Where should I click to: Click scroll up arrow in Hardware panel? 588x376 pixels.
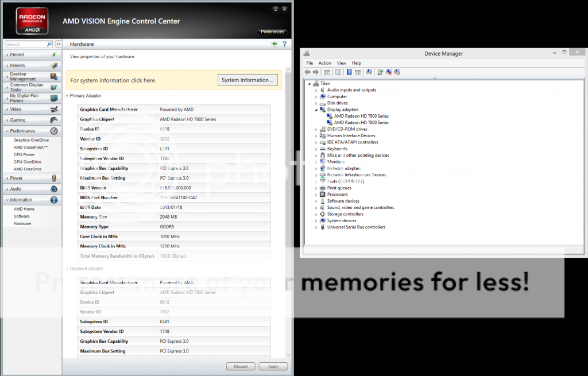point(288,69)
